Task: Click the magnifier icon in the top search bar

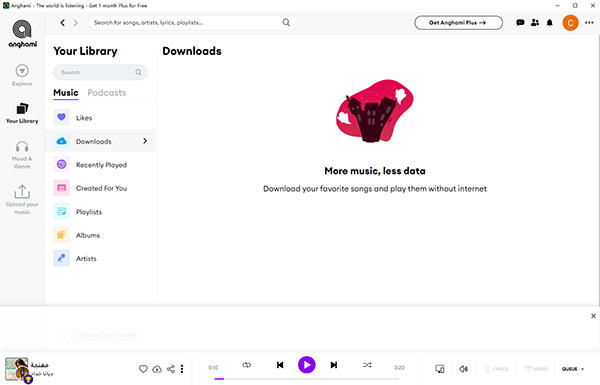Action: [x=286, y=23]
